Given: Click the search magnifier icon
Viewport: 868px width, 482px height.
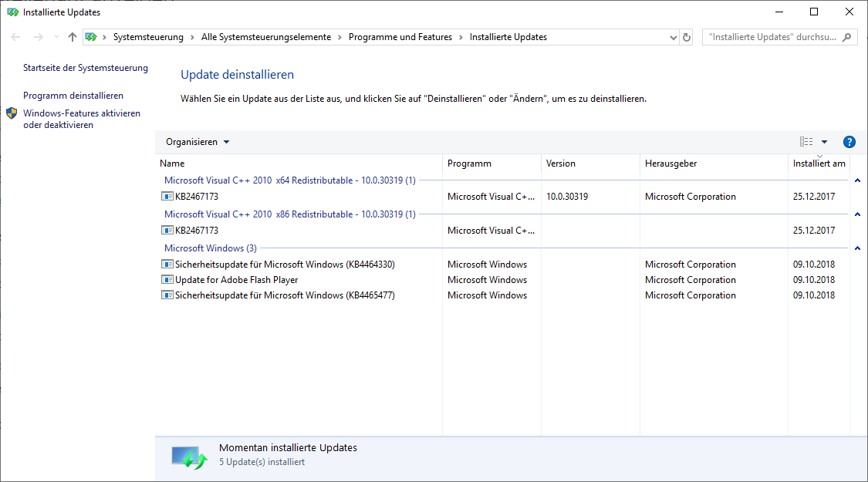Looking at the screenshot, I should point(846,37).
